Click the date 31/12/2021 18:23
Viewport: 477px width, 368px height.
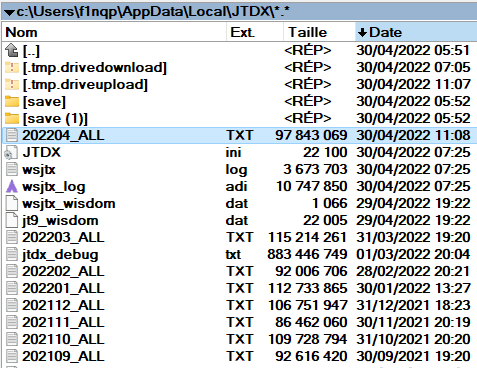(x=413, y=305)
